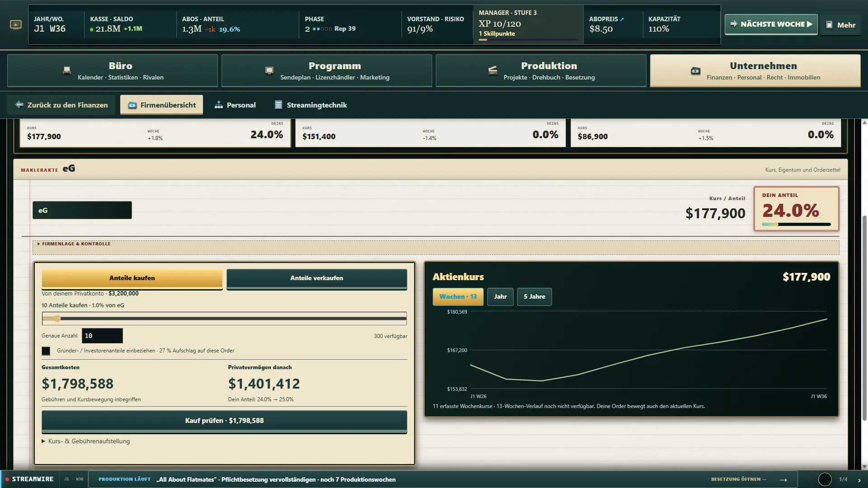Click the Abopreis external link arrow
868x488 pixels.
pos(622,19)
